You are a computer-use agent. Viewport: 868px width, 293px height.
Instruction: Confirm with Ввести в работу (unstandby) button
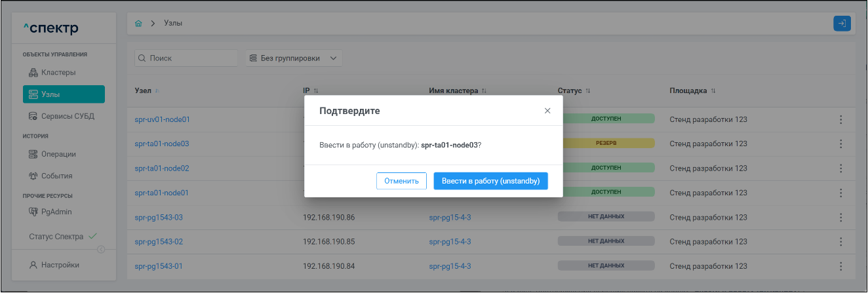click(x=490, y=181)
